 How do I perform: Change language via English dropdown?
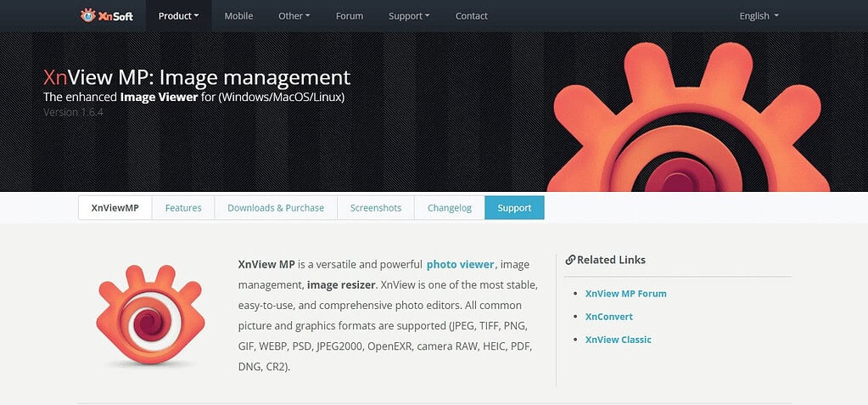759,16
